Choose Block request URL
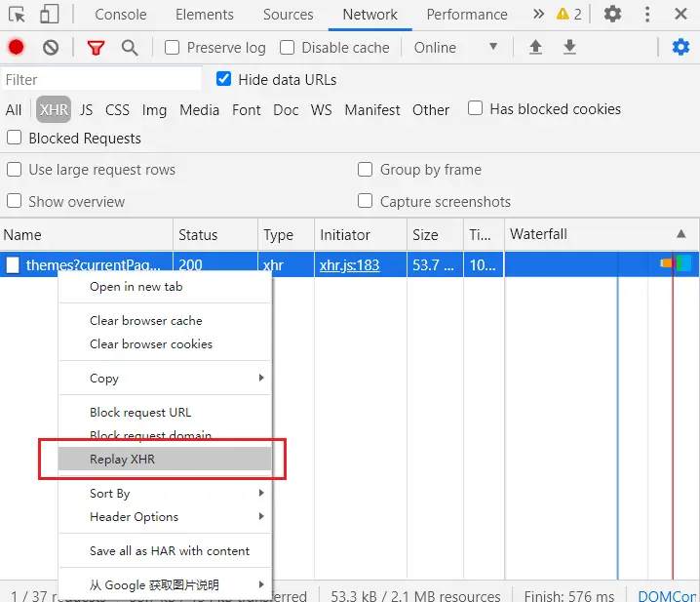Image resolution: width=700 pixels, height=602 pixels. [x=165, y=412]
